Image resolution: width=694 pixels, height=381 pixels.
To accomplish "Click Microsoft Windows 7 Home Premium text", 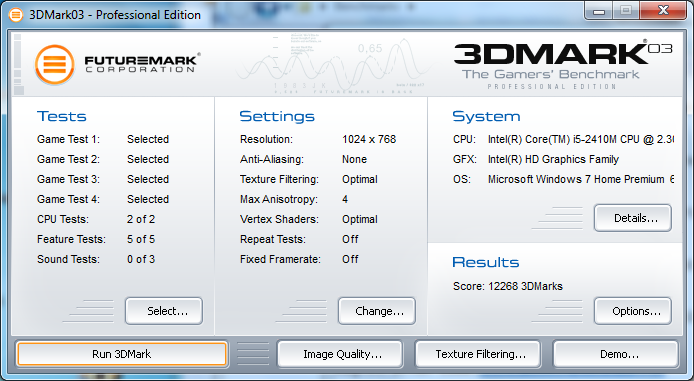I will pos(581,179).
